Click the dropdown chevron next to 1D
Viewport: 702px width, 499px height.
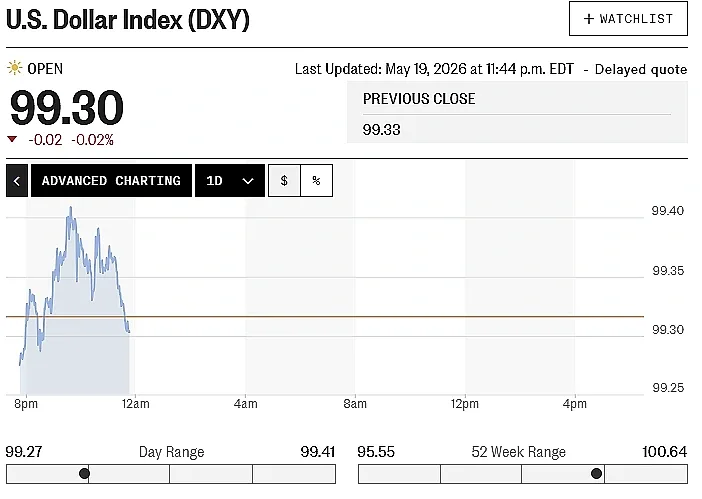[248, 181]
